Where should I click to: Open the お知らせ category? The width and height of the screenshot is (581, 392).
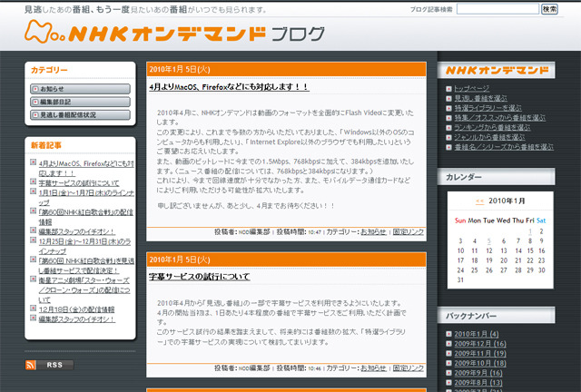point(80,89)
